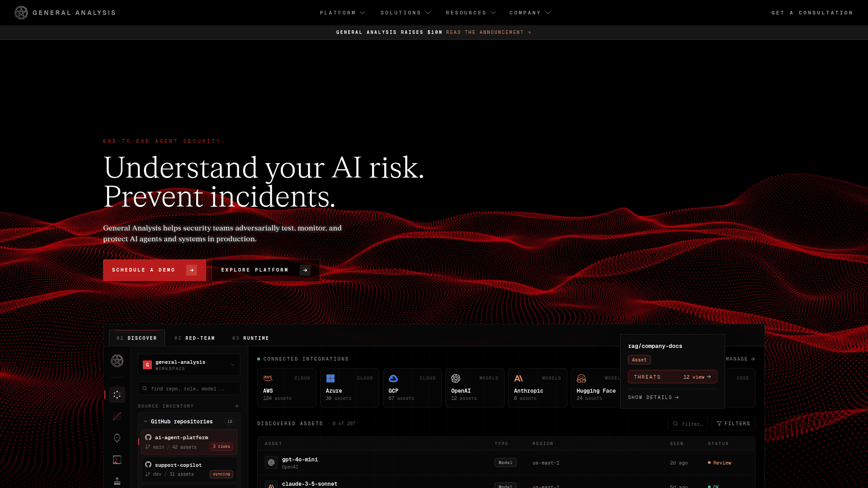The image size is (868, 488).
Task: Open the shield pin sidebar icon
Action: [117, 438]
